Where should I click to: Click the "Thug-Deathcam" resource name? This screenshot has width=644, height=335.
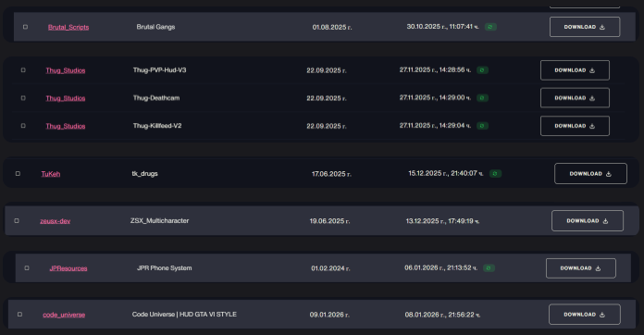point(156,98)
